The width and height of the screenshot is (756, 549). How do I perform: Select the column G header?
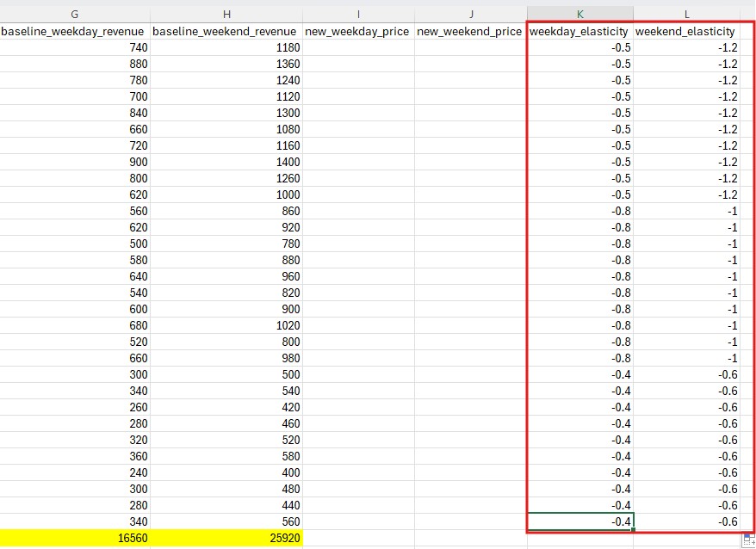pyautogui.click(x=74, y=15)
